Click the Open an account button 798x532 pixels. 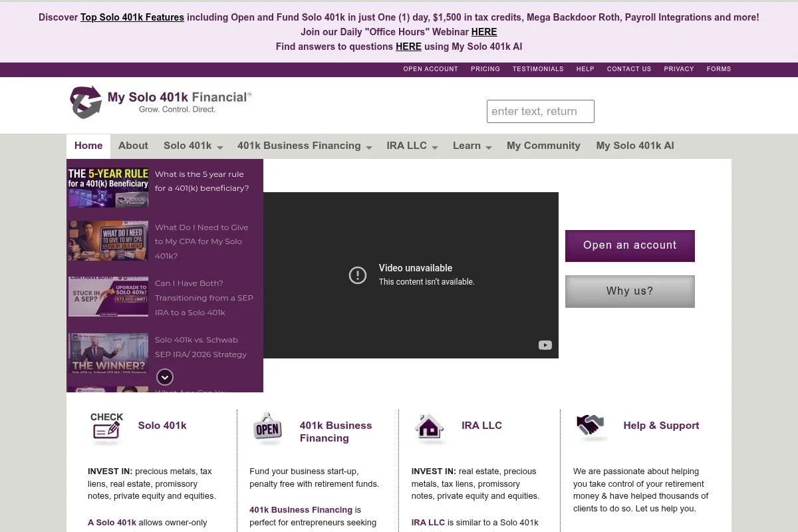630,245
